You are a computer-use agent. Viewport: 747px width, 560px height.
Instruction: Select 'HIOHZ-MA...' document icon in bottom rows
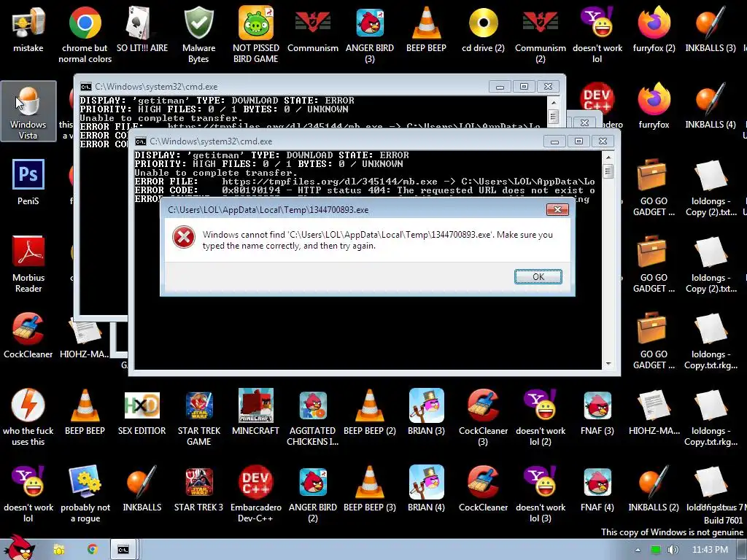point(654,413)
